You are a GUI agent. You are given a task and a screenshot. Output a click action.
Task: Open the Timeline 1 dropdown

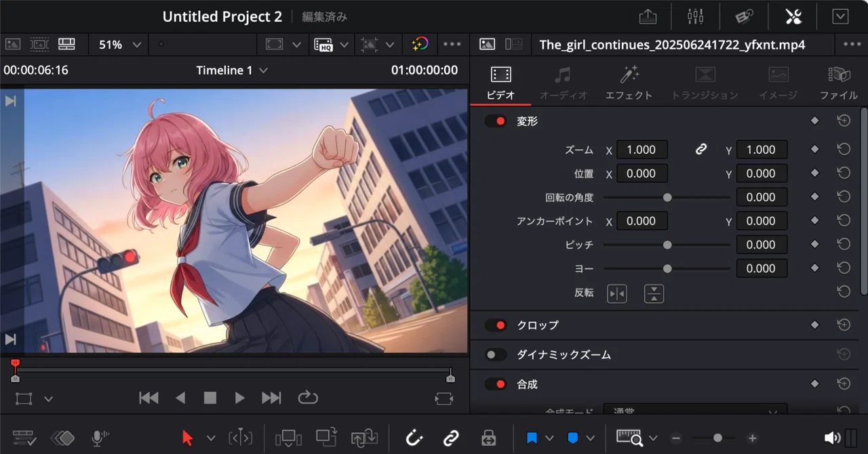[x=232, y=70]
